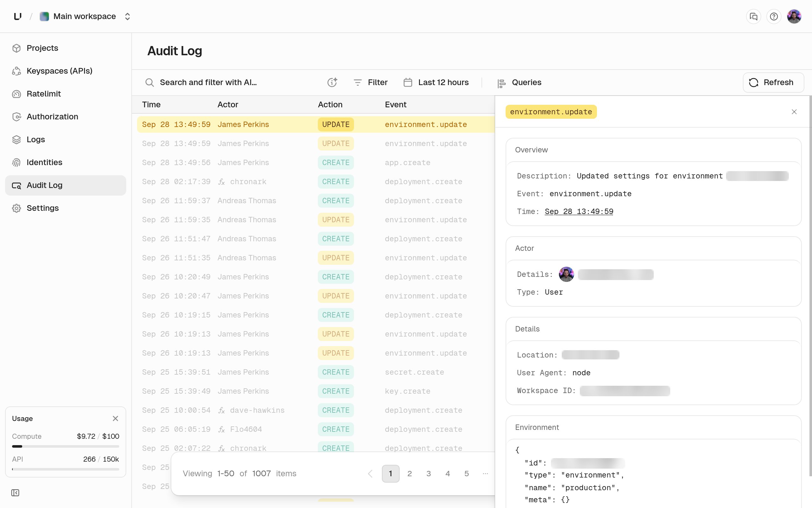Open the Filter menu

coord(370,82)
